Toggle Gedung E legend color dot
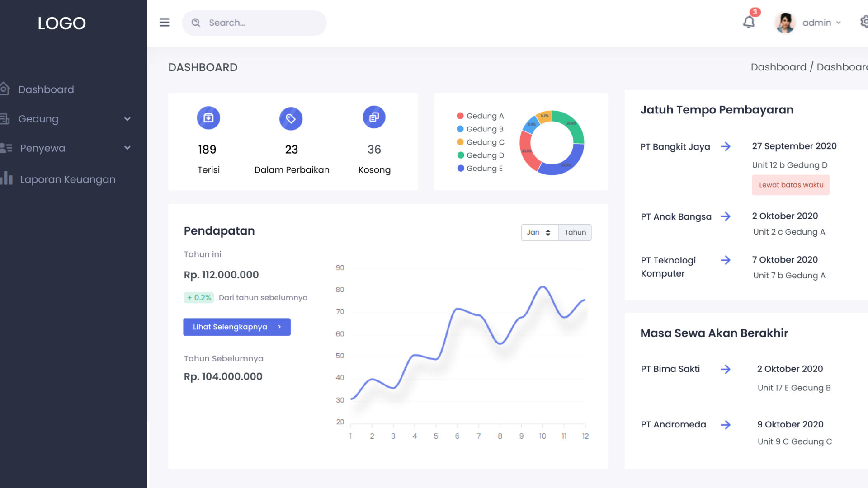 point(461,168)
